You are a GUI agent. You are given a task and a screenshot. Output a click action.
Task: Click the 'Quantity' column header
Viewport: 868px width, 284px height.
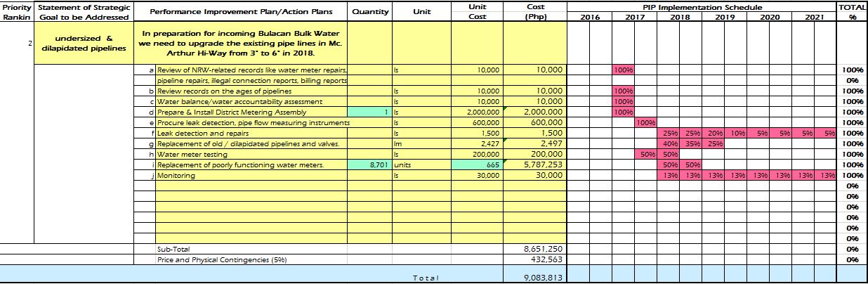370,11
